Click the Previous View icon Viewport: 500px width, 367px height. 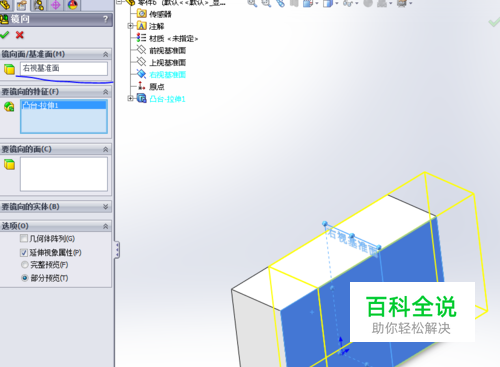coord(280,3)
